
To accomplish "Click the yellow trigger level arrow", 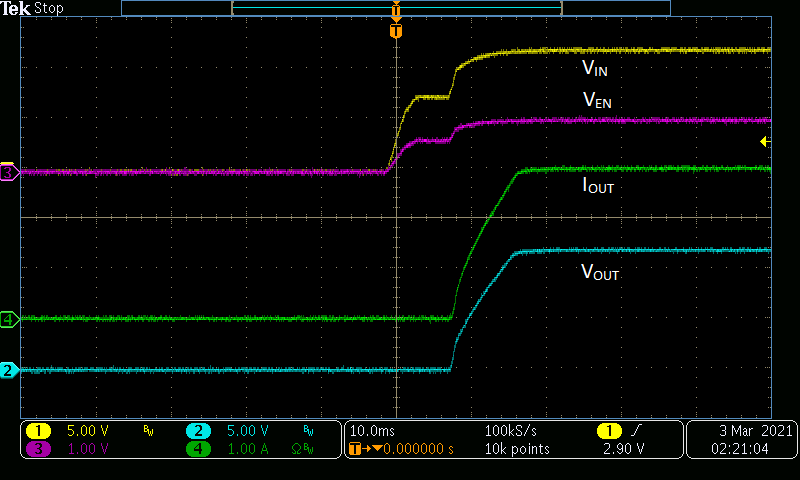I will click(765, 141).
